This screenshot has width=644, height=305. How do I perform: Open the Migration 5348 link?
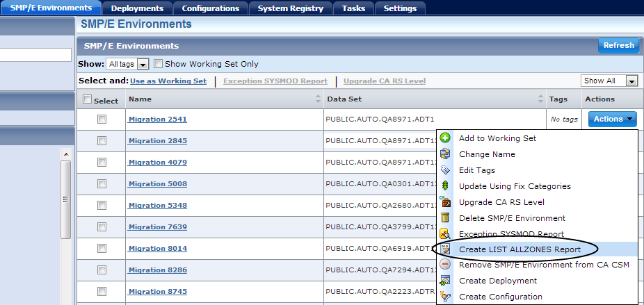[157, 206]
